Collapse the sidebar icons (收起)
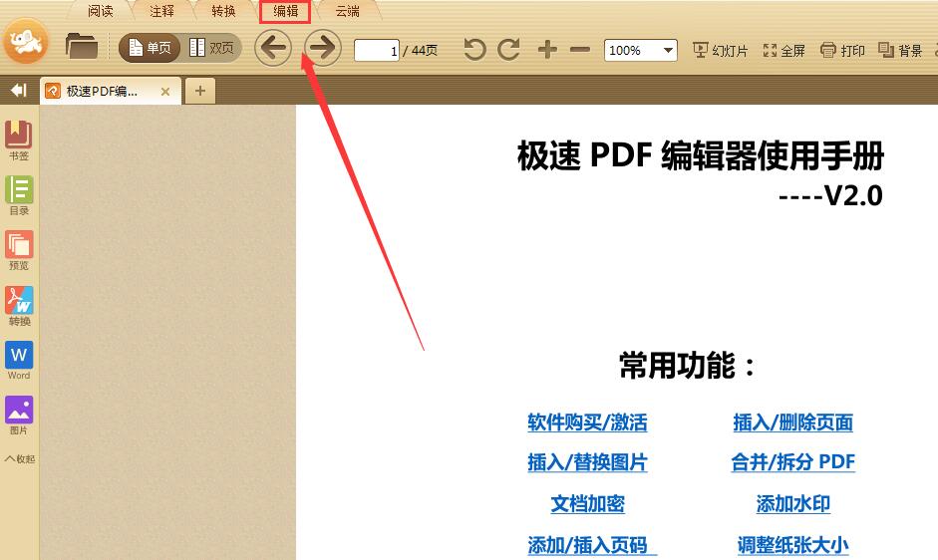Image resolution: width=938 pixels, height=560 pixels. pos(20,459)
